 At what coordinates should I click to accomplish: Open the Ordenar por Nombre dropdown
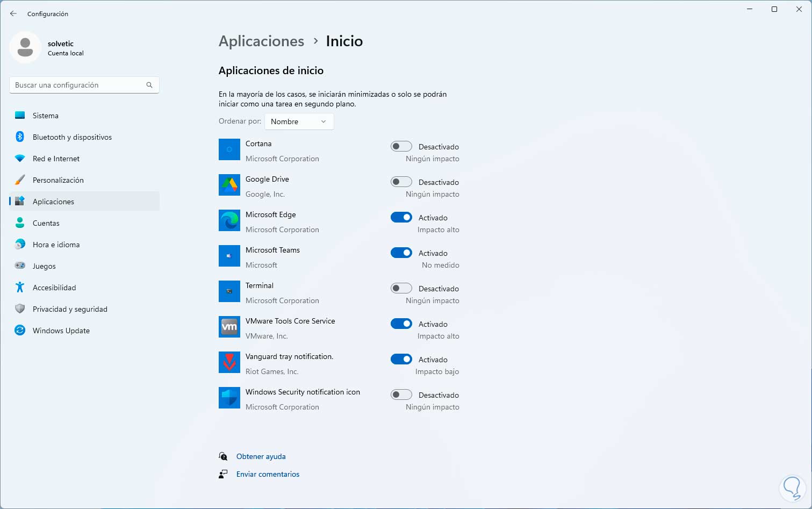click(299, 121)
